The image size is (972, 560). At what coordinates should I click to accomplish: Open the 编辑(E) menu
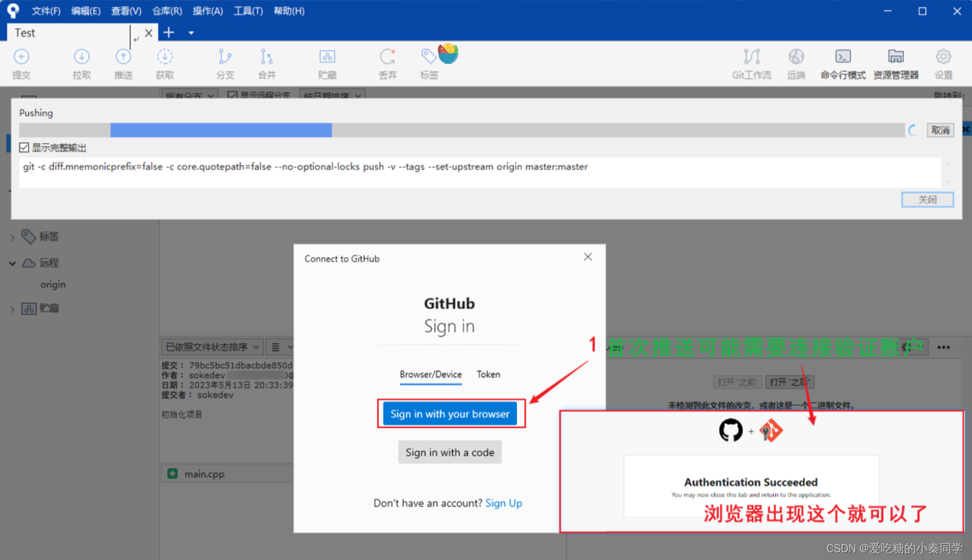pyautogui.click(x=86, y=11)
